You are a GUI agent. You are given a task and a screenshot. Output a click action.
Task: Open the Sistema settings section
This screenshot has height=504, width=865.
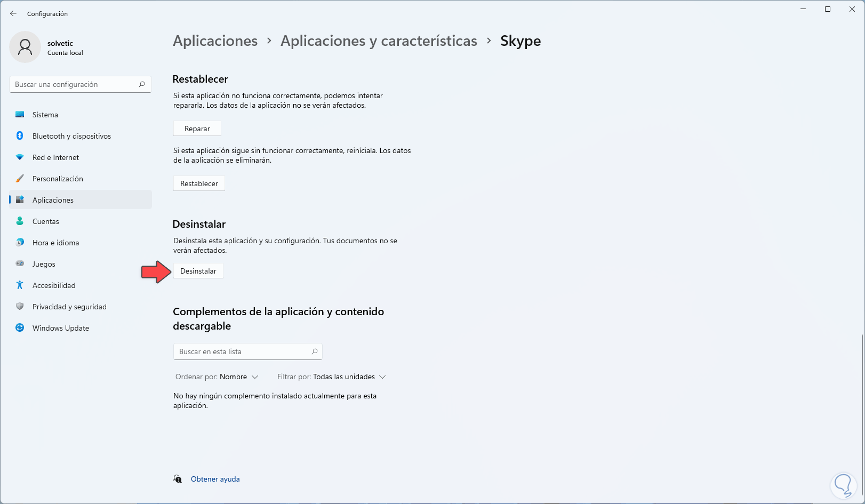point(81,115)
